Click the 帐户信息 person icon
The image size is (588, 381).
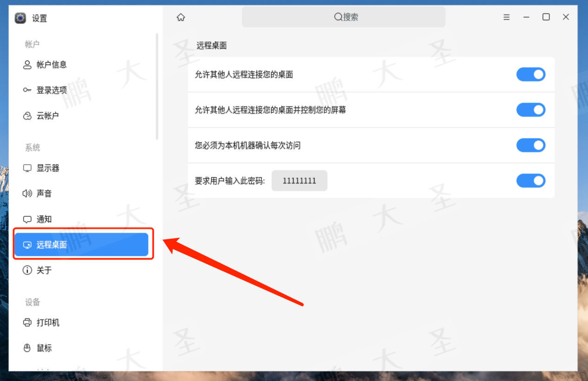pyautogui.click(x=27, y=65)
